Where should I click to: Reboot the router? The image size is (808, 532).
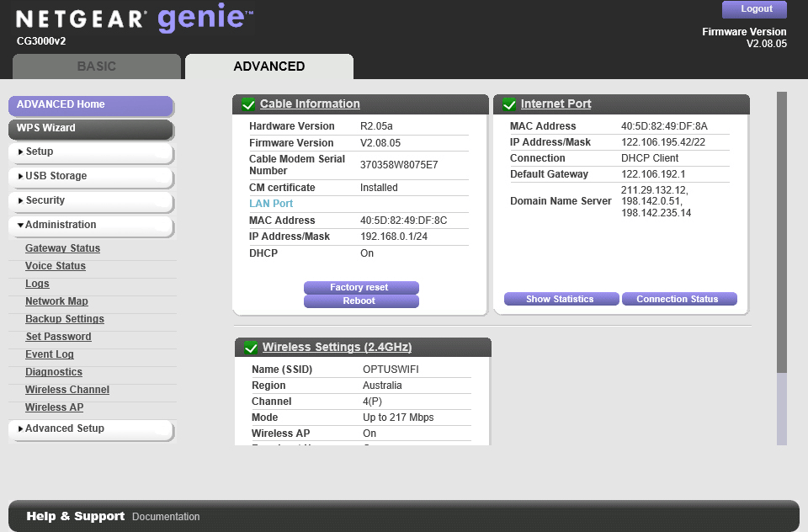pyautogui.click(x=361, y=301)
